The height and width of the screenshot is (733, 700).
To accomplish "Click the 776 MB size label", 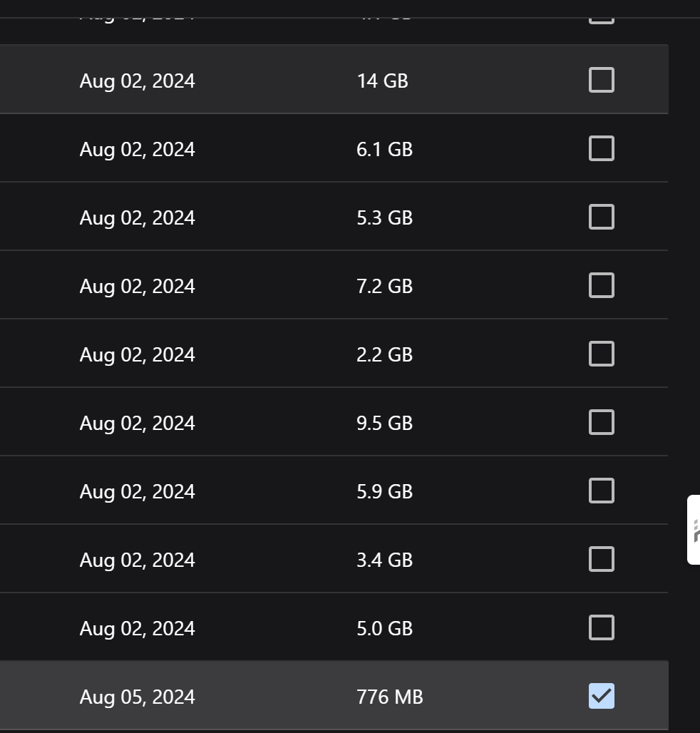I will click(x=388, y=697).
